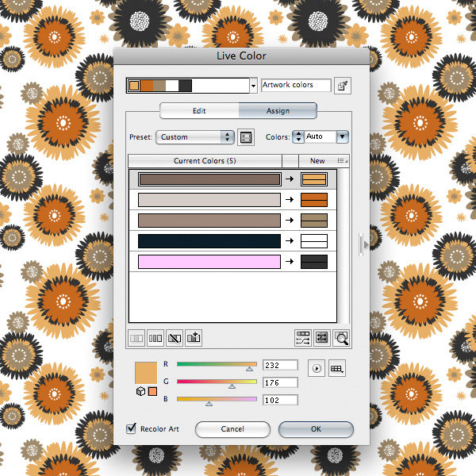The image size is (476, 476).
Task: Click the Current Colors (5) column header
Action: point(205,161)
